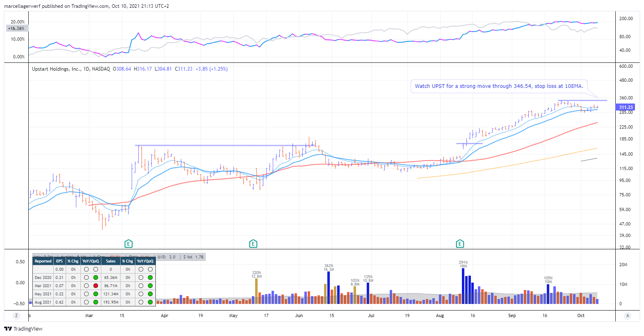Click the 320% 12.8M volume label

click(256, 274)
